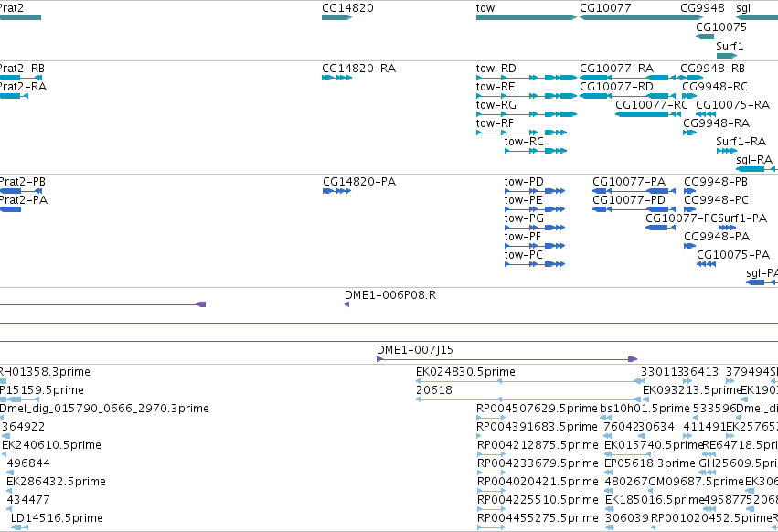The image size is (778, 532).
Task: Click the Prat2-RA transcript
Action: pos(14,96)
